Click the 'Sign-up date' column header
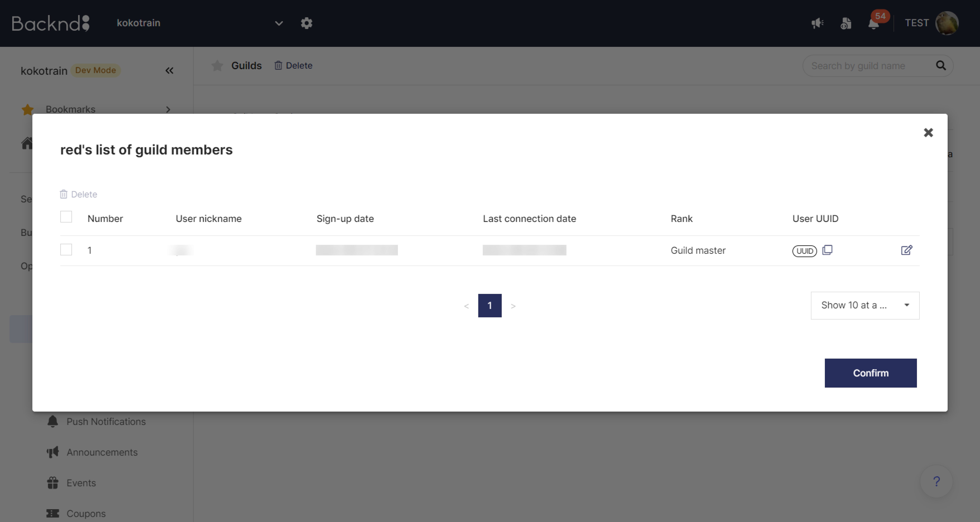980x522 pixels. coord(345,219)
